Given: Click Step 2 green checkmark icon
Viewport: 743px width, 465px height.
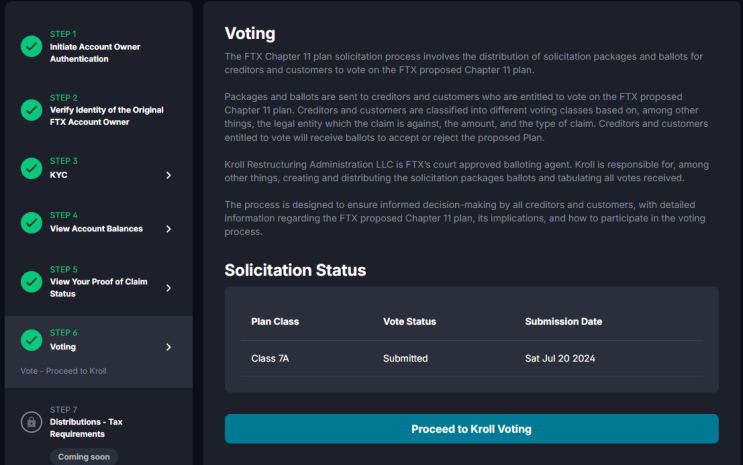Looking at the screenshot, I should tap(30, 110).
